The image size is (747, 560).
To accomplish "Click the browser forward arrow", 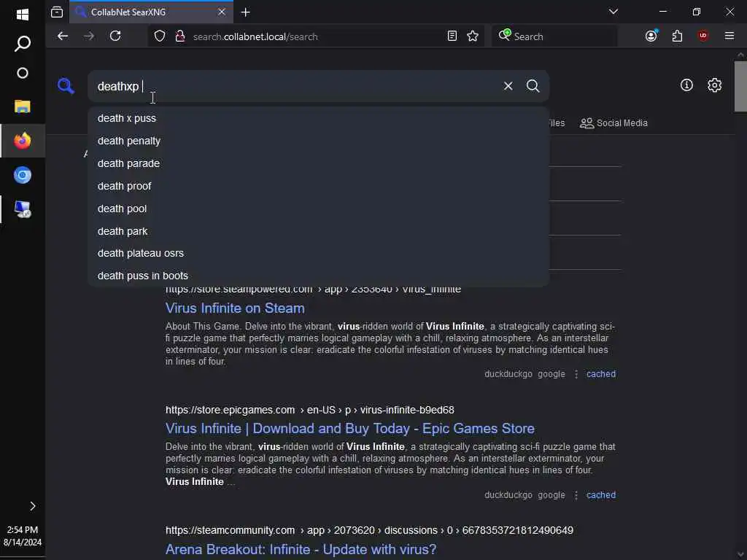I will (x=89, y=36).
